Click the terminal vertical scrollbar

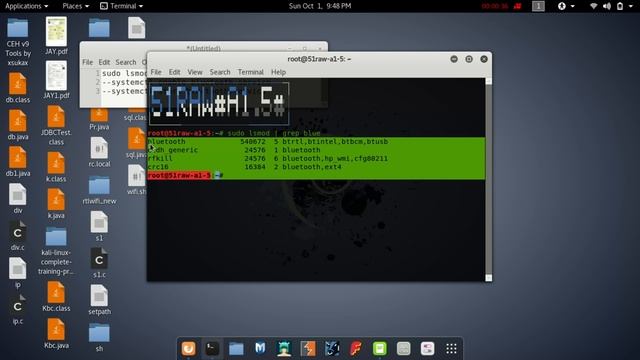[489, 180]
